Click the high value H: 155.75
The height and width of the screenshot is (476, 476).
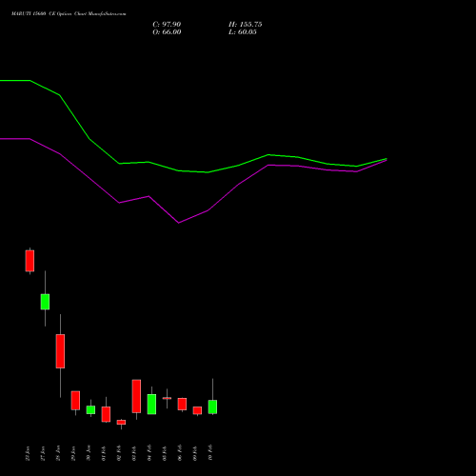(x=245, y=25)
